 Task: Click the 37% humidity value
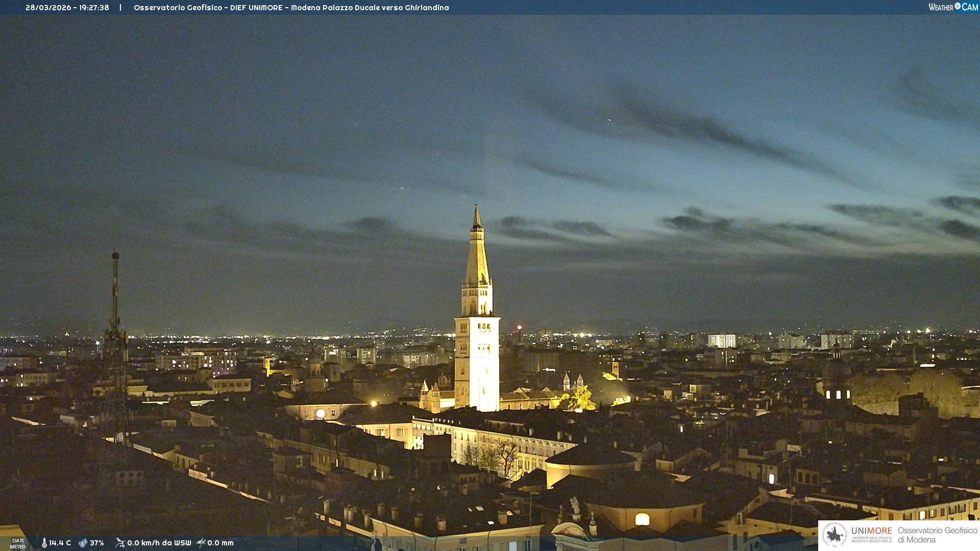97,543
